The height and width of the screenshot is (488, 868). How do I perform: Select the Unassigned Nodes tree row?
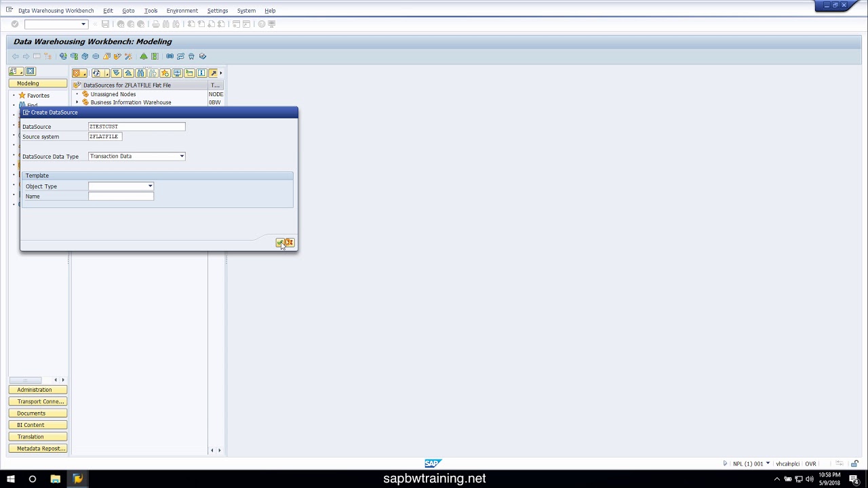pos(113,94)
